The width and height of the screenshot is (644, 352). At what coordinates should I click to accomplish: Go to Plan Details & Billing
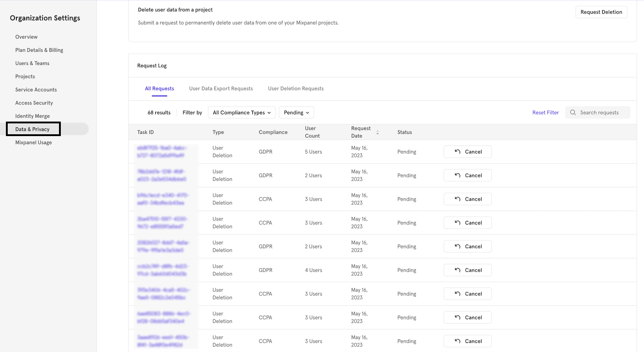coord(39,50)
